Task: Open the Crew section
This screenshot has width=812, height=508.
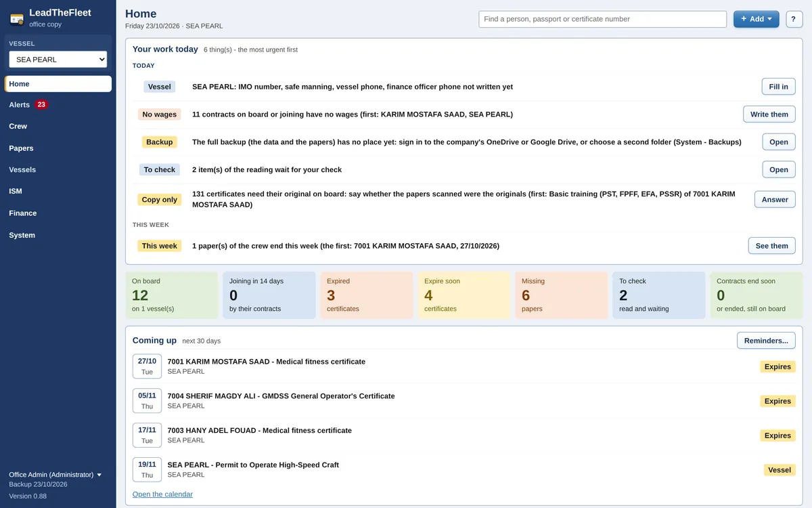Action: point(58,127)
